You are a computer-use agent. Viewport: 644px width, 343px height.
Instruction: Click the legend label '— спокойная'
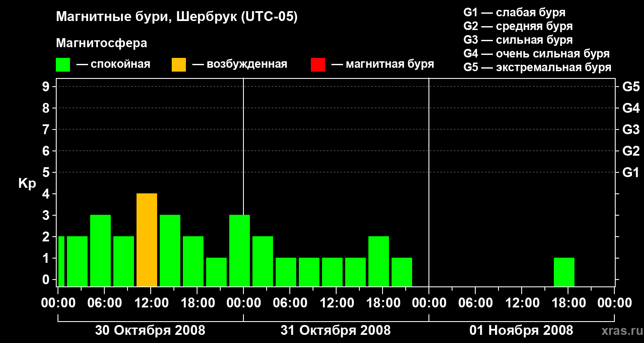pos(113,65)
